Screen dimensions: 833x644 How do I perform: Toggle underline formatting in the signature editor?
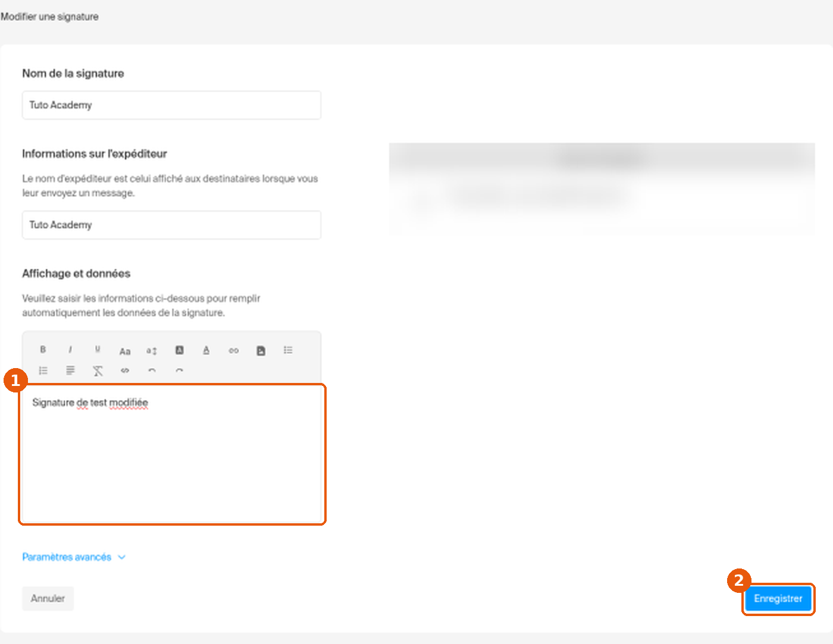tap(98, 350)
